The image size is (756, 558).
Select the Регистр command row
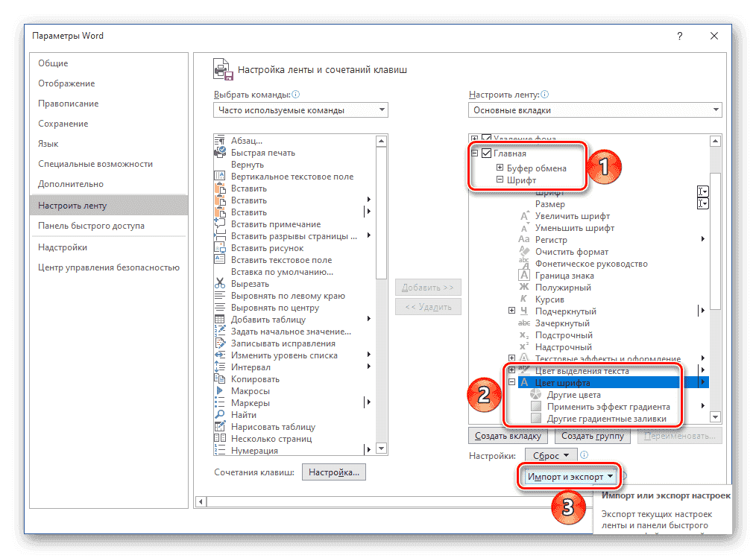(551, 239)
